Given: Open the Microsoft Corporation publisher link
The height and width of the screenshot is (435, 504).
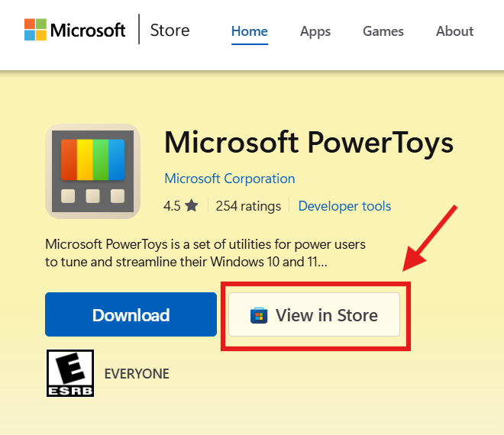Looking at the screenshot, I should point(230,179).
